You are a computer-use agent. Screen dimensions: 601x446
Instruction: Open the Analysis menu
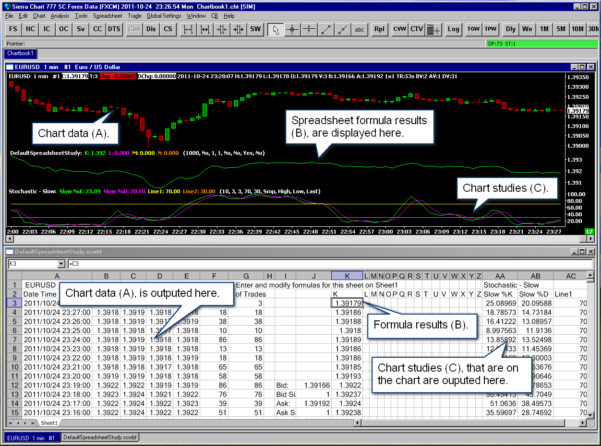click(x=60, y=17)
